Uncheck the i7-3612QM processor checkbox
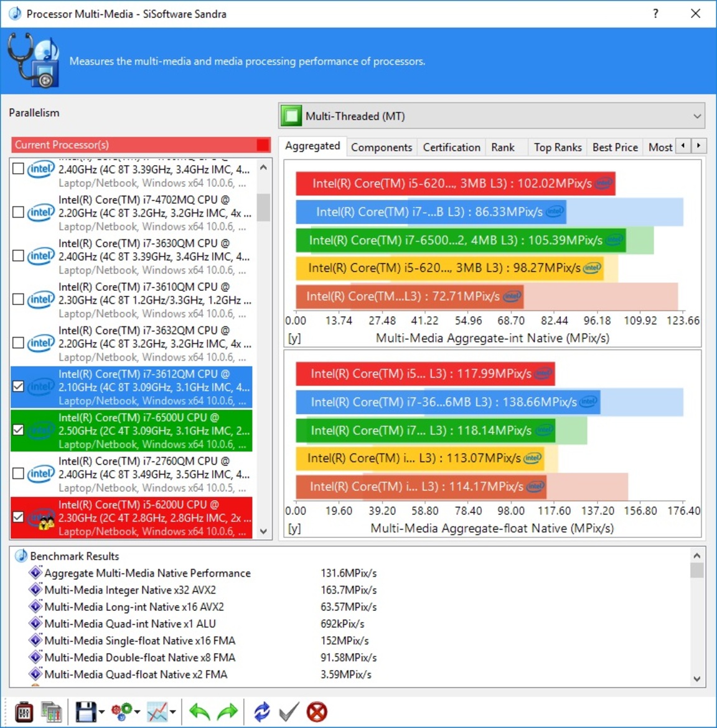 (x=18, y=386)
